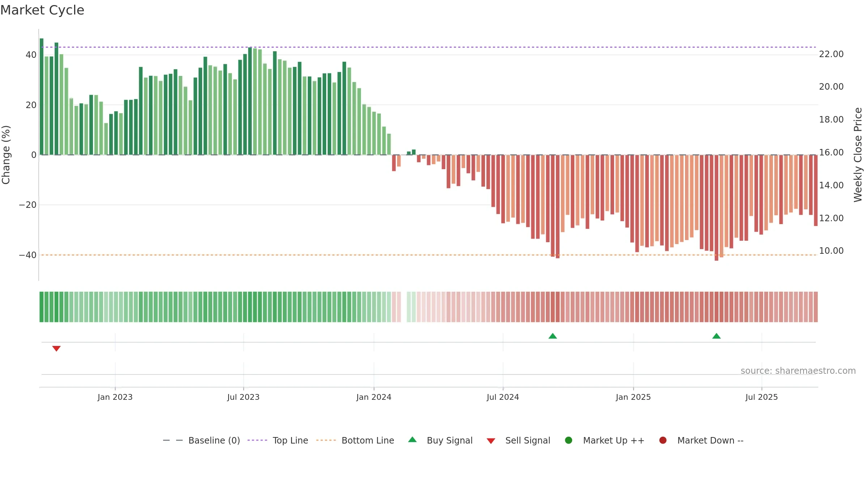Click the Change (%) axis title
This screenshot has height=488, width=868.
6,155
